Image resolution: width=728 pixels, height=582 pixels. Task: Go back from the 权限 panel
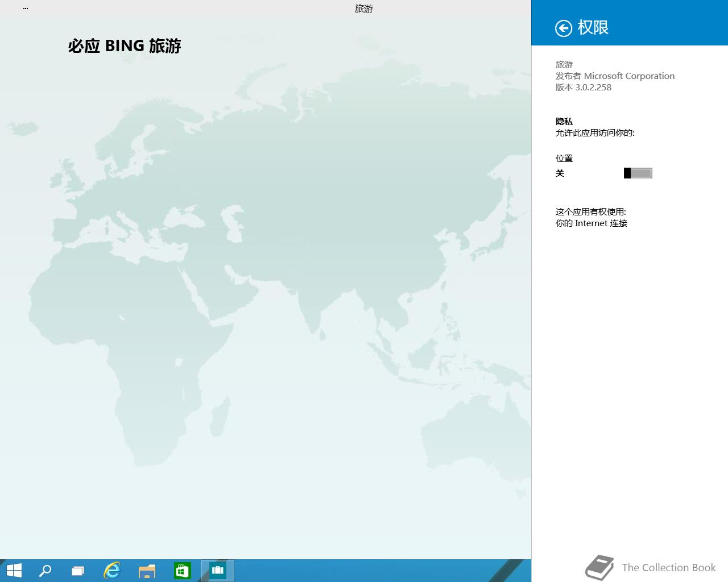click(563, 28)
